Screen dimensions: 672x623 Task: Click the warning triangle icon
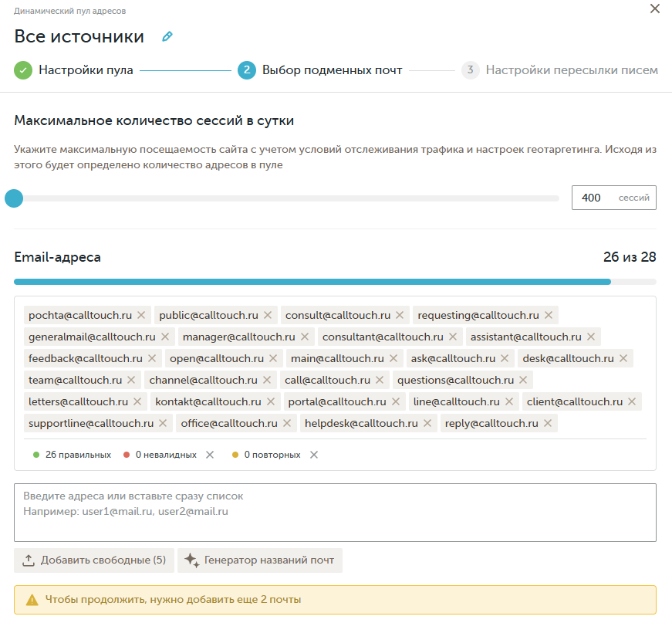click(x=32, y=600)
